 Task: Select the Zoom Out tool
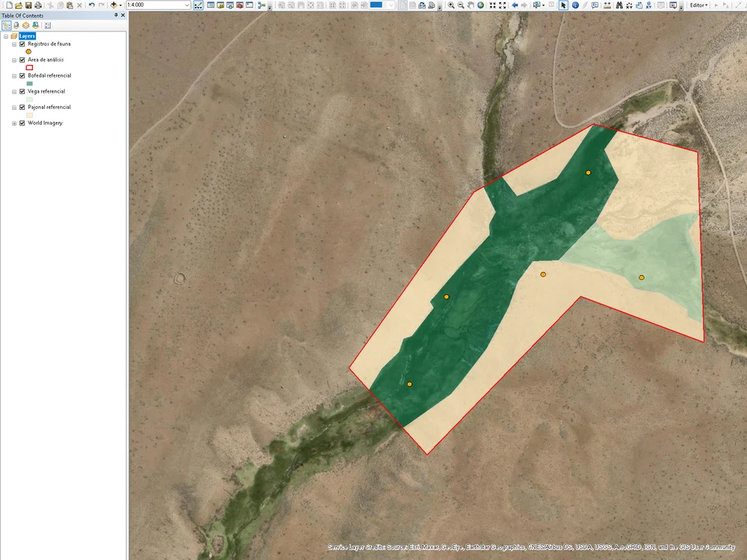click(461, 5)
